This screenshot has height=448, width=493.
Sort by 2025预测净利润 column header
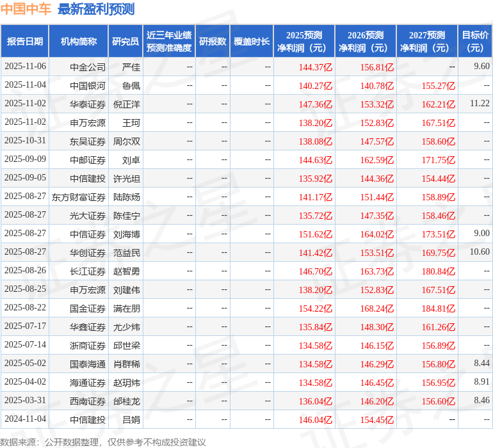click(x=303, y=42)
